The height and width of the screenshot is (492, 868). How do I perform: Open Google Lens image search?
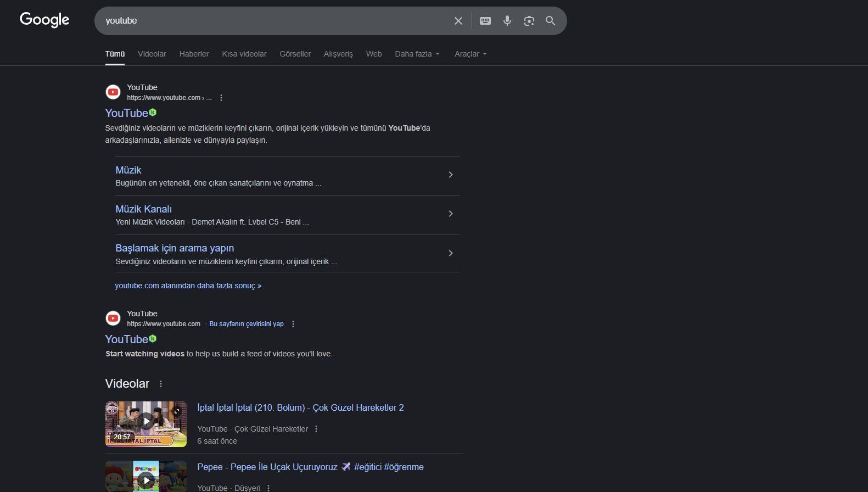(x=529, y=21)
